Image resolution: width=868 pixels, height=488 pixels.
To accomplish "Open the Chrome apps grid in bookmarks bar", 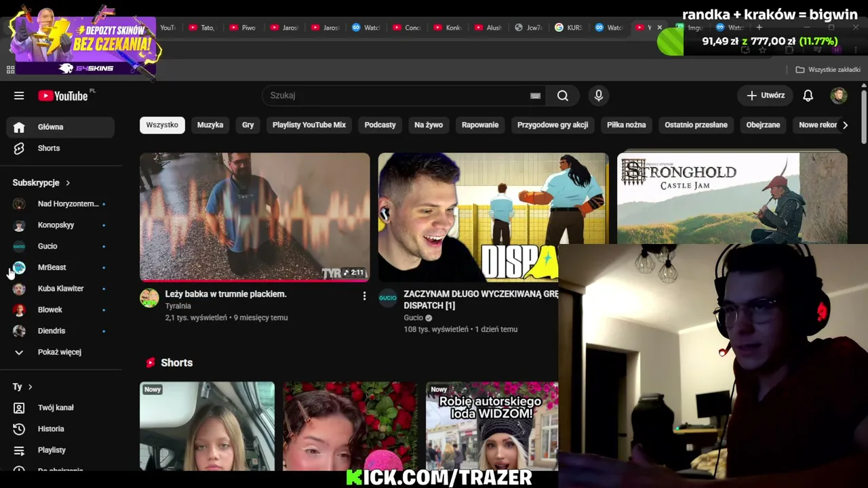I will tap(10, 70).
